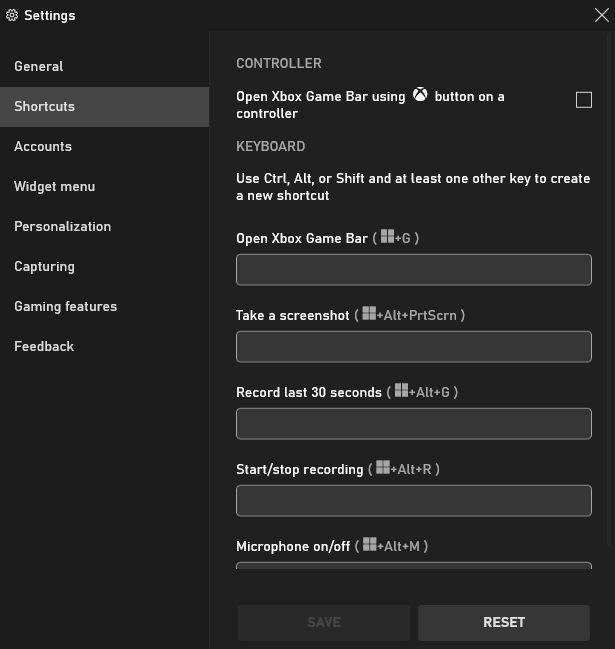Click the Windows key icon beside +Alt+G
The width and height of the screenshot is (615, 649).
pyautogui.click(x=401, y=390)
